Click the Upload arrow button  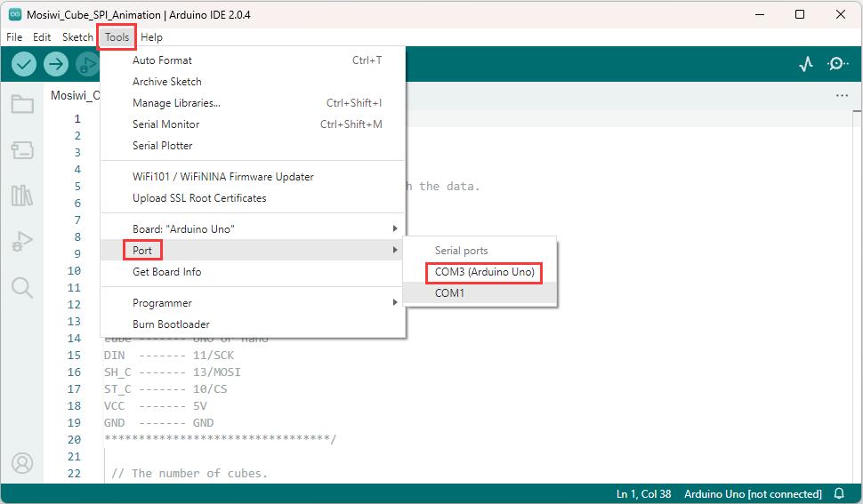pos(55,64)
